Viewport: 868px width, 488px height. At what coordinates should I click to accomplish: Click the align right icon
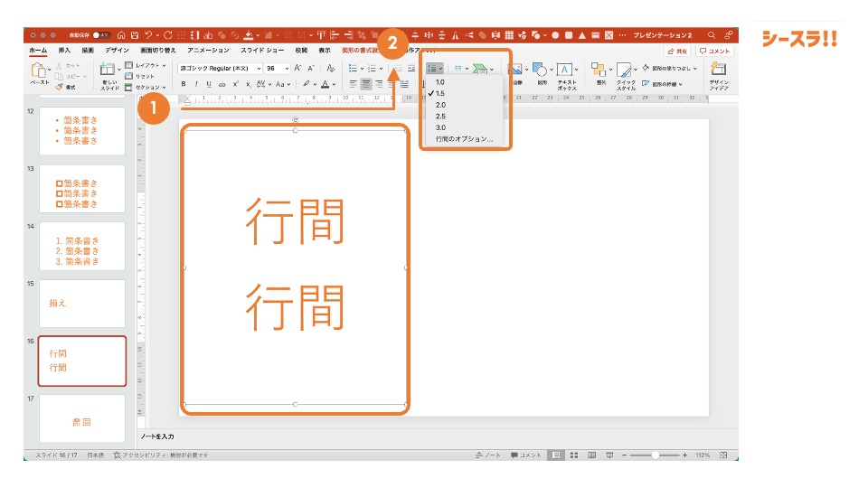(379, 84)
